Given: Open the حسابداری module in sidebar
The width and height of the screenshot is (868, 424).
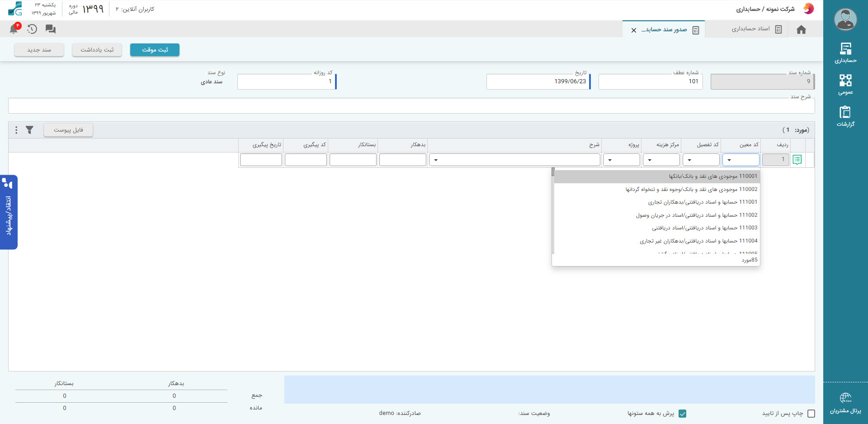Looking at the screenshot, I should [845, 53].
